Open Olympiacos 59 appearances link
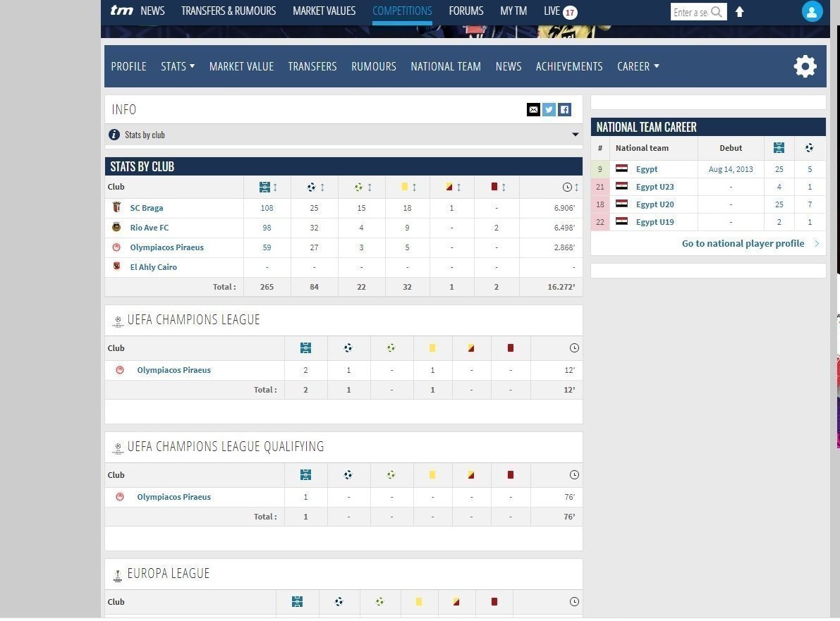The image size is (840, 621). tap(267, 247)
